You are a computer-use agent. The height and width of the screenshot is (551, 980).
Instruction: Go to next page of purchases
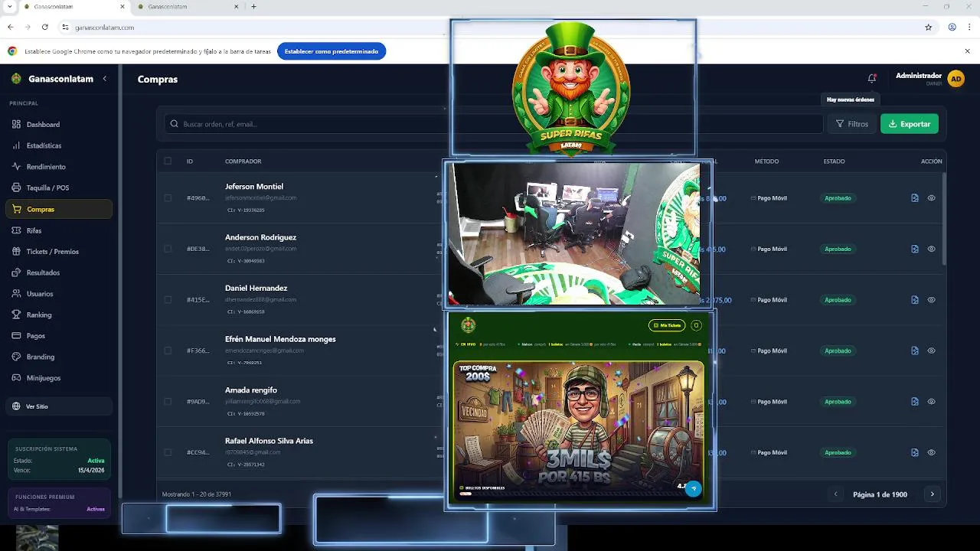click(x=932, y=494)
